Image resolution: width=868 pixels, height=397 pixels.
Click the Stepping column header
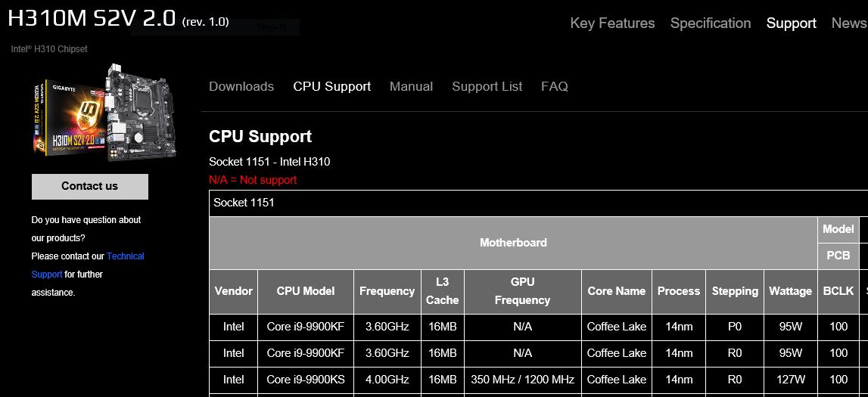[x=735, y=291]
